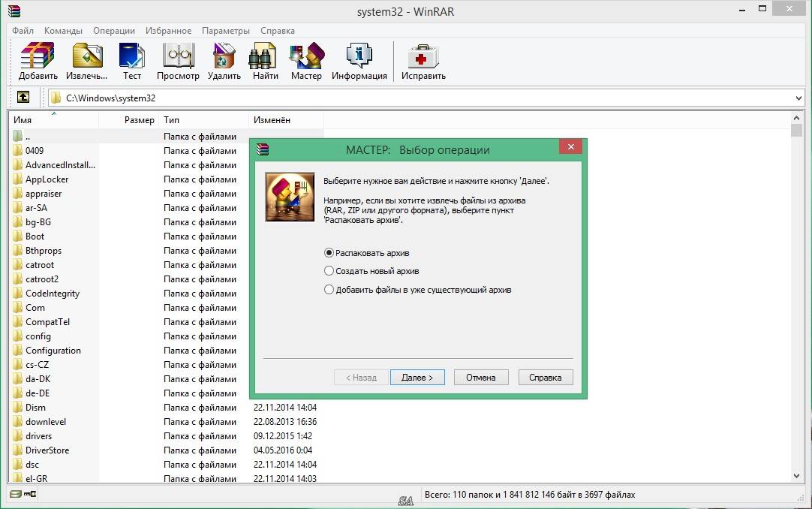Click the Информация (Info) toolbar icon

[x=359, y=62]
